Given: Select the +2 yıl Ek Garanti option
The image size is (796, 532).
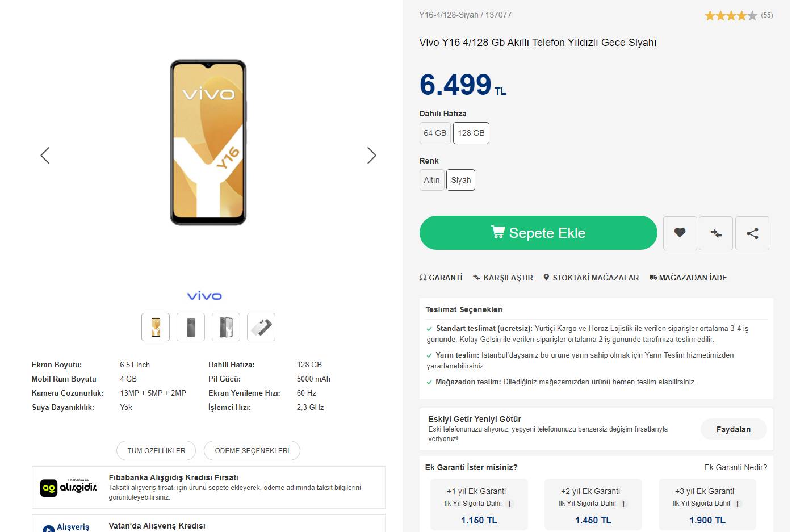Looking at the screenshot, I should coord(593,504).
